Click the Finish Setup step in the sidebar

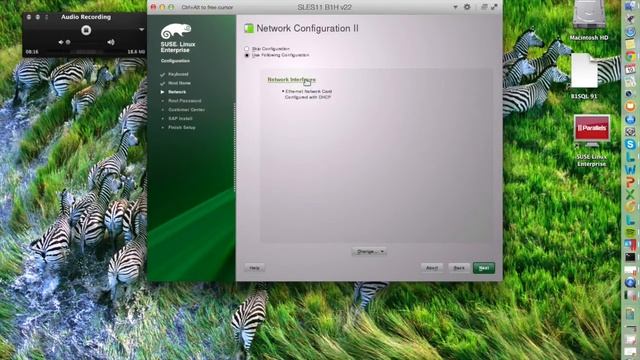[x=182, y=127]
